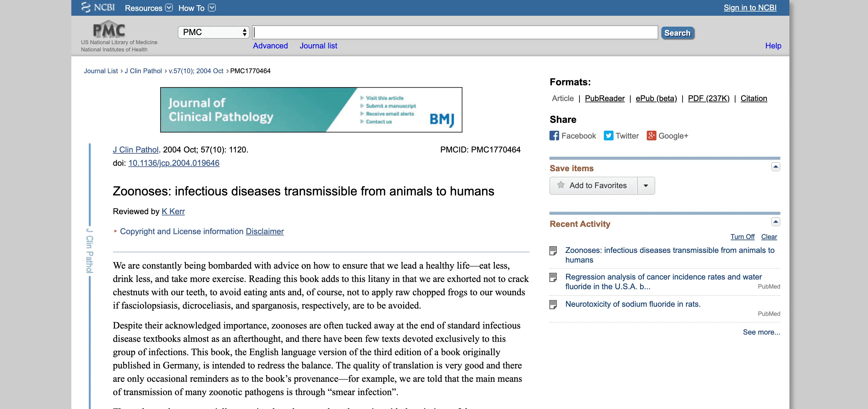Open the How To dropdown menu
Viewport: 868px width, 409px height.
(x=196, y=8)
